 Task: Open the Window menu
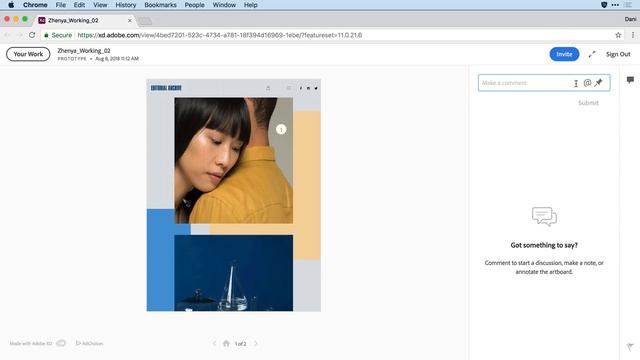[224, 5]
